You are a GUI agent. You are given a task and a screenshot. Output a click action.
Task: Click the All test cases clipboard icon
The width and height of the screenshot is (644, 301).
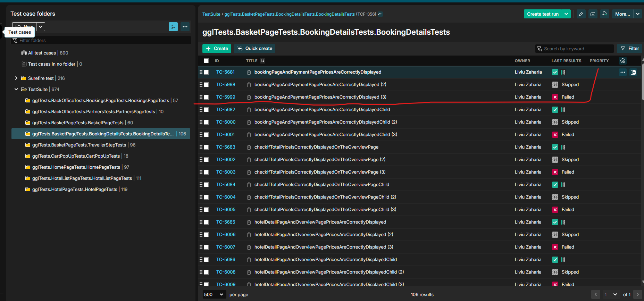pyautogui.click(x=24, y=53)
